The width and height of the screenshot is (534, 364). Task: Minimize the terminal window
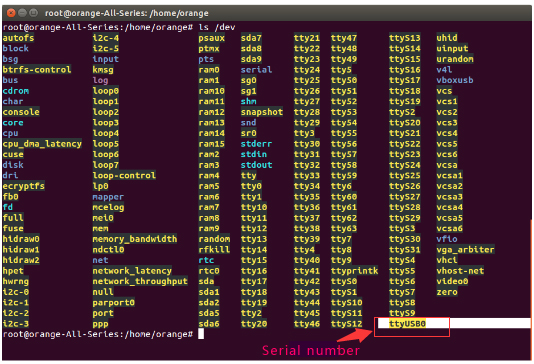22,13
